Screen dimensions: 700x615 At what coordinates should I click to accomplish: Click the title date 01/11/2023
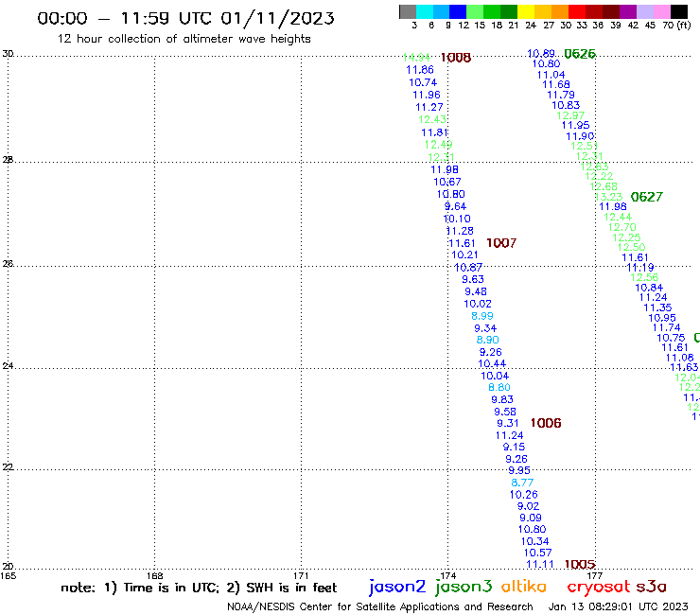click(x=278, y=19)
